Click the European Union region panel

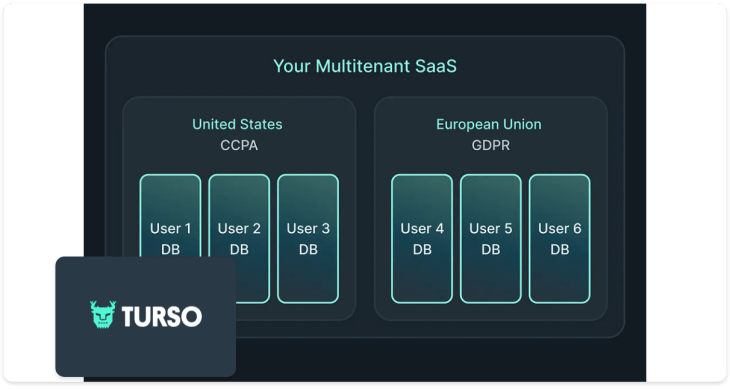point(491,208)
